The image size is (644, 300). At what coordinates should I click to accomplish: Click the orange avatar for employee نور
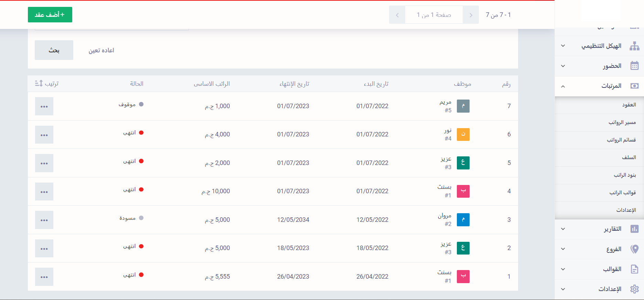(463, 134)
